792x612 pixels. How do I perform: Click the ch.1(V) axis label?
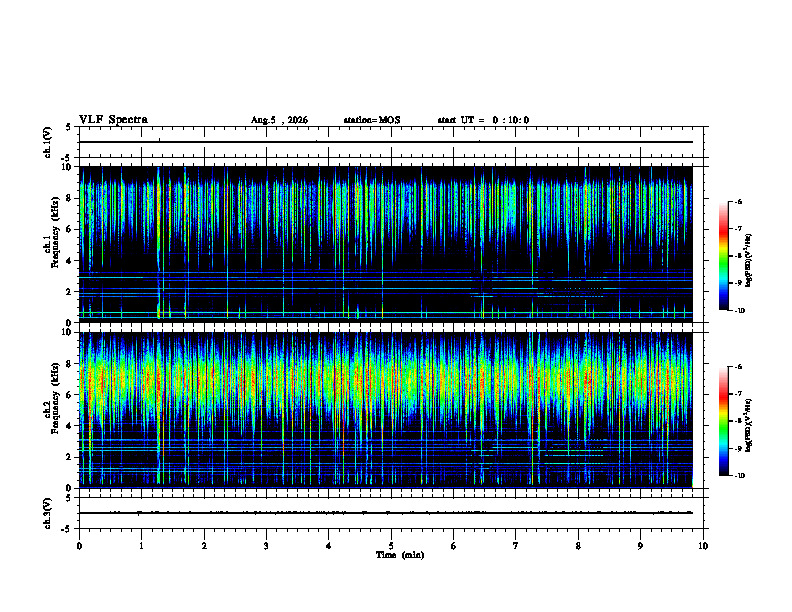click(x=47, y=142)
